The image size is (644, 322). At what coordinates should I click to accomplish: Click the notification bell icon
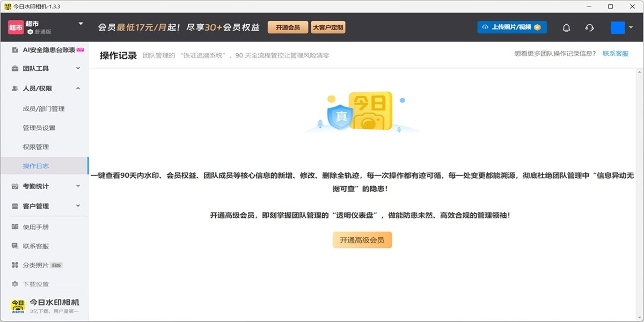point(566,27)
